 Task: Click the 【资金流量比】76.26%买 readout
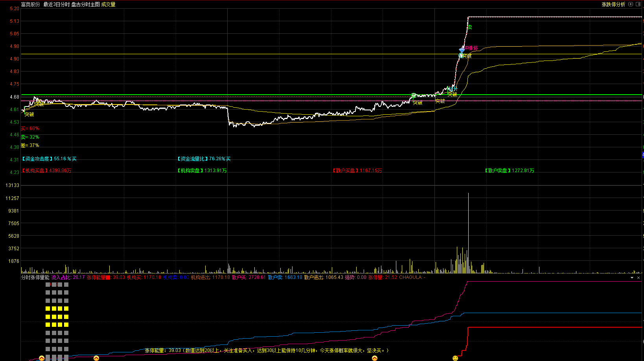[x=204, y=159]
